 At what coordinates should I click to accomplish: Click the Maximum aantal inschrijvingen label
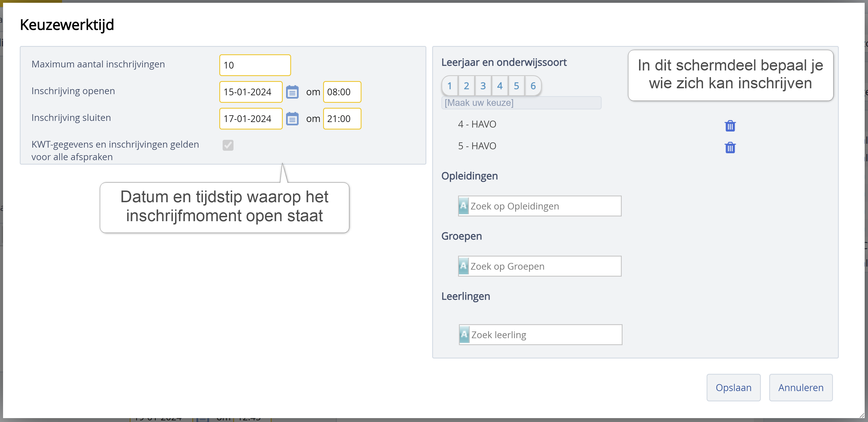[98, 64]
